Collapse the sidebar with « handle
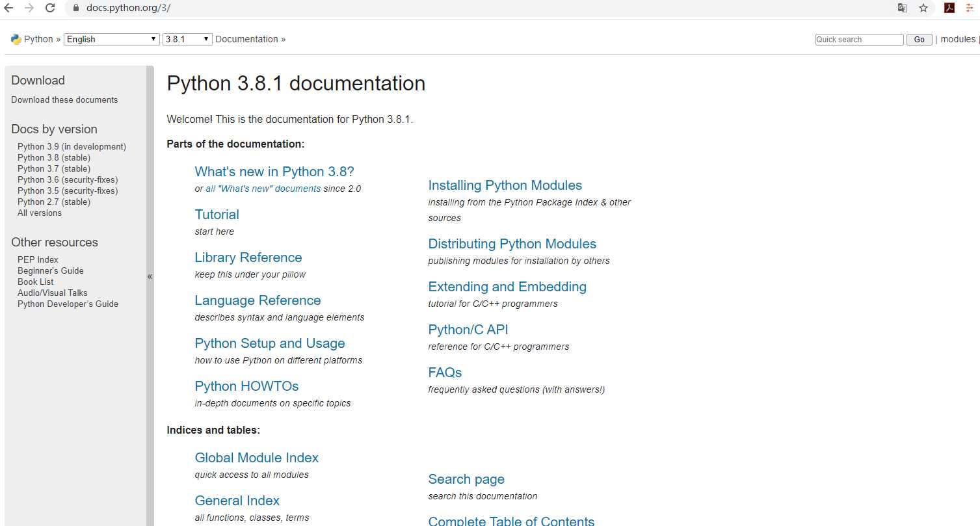980x526 pixels. click(150, 276)
